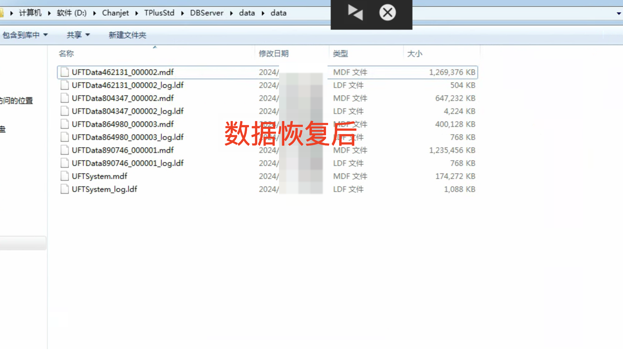Sort files by 类型 column header
This screenshot has height=364, width=623.
[x=340, y=54]
